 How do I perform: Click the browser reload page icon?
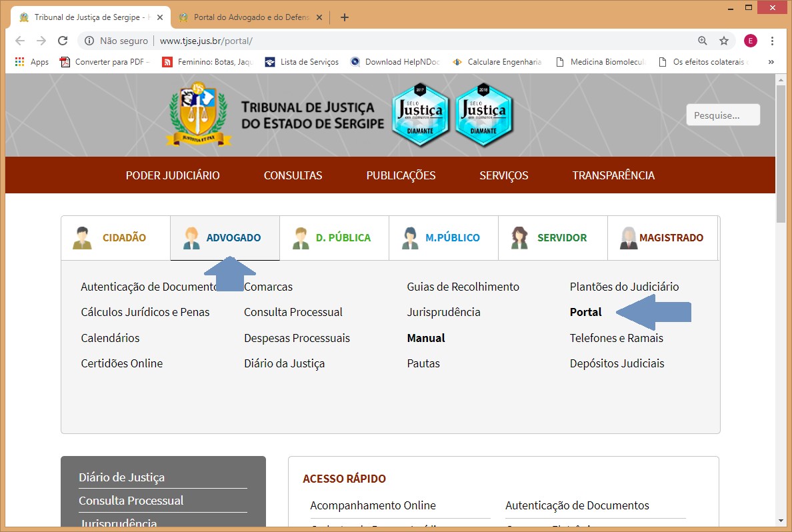click(x=63, y=41)
